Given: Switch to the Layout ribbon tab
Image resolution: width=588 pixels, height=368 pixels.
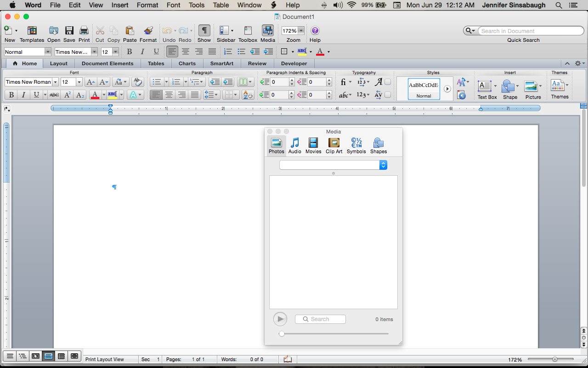Looking at the screenshot, I should coord(58,63).
